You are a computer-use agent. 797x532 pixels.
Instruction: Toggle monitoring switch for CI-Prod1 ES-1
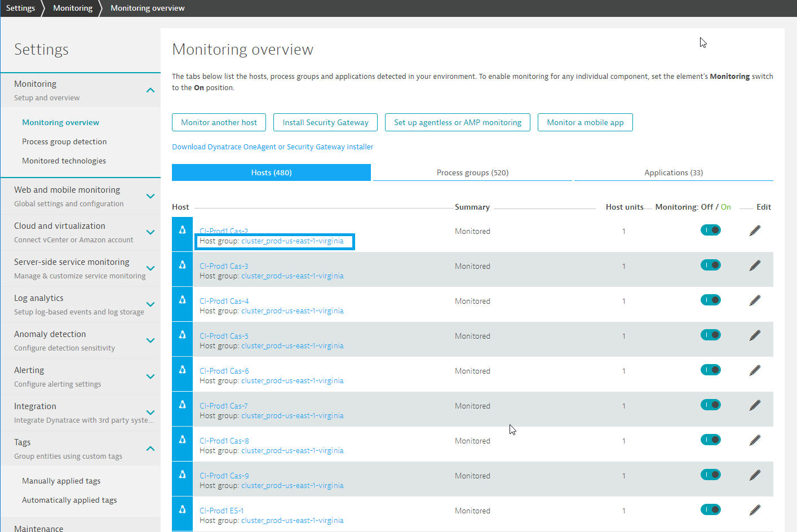pyautogui.click(x=711, y=509)
